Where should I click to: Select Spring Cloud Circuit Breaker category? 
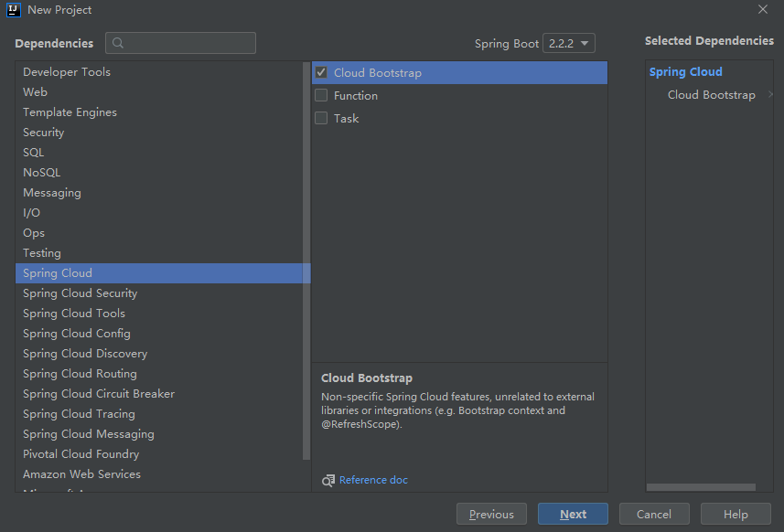point(159,394)
